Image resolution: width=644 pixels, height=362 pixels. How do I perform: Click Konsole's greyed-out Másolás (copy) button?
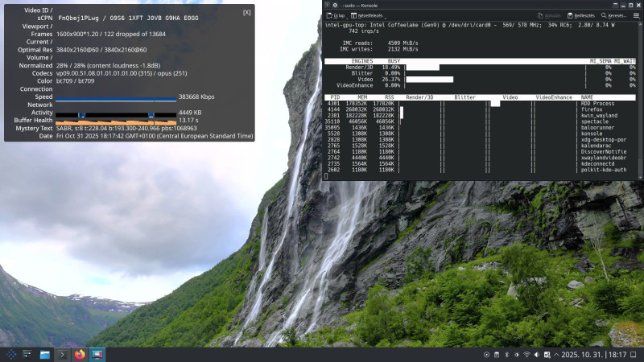click(x=549, y=15)
